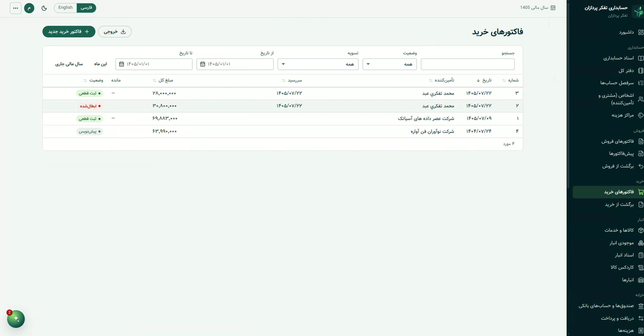The image size is (644, 336).
Task: Click the برگشت از فروش return arrow icon
Action: (x=641, y=166)
